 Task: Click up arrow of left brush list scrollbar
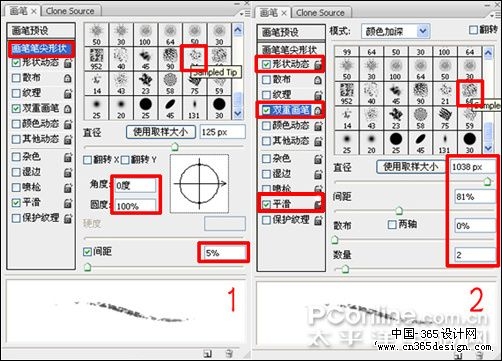tap(238, 30)
